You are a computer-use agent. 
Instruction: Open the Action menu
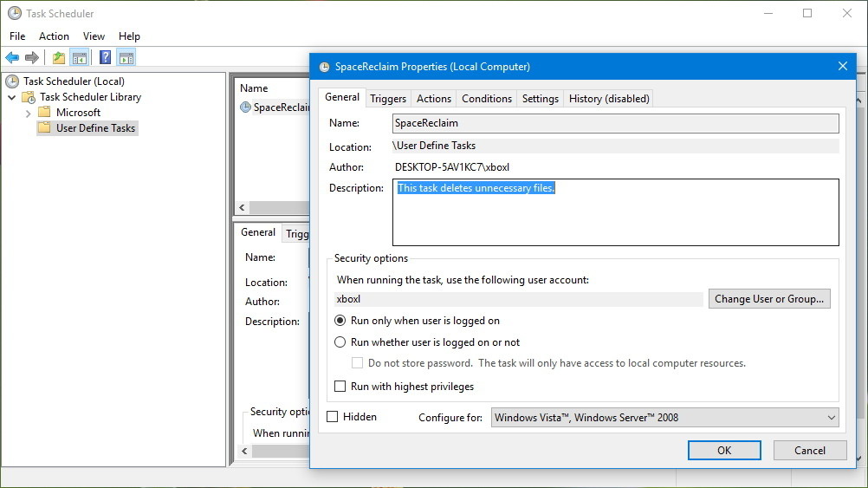point(54,36)
